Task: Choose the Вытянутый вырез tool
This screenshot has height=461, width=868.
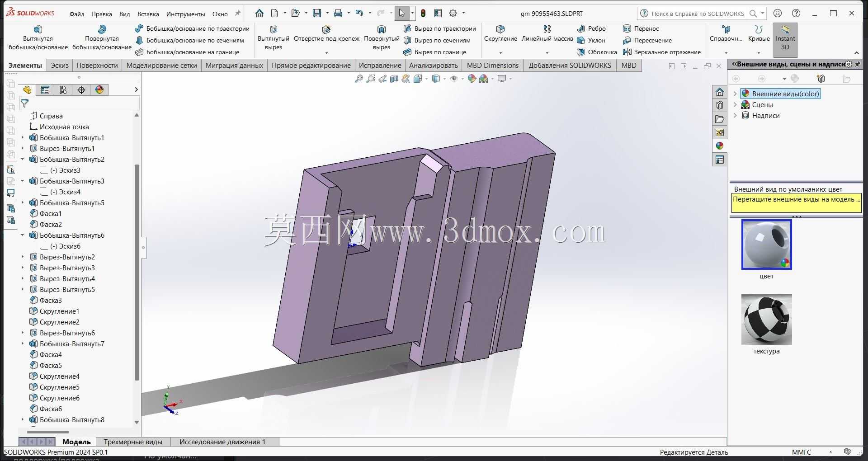Action: pos(273,38)
